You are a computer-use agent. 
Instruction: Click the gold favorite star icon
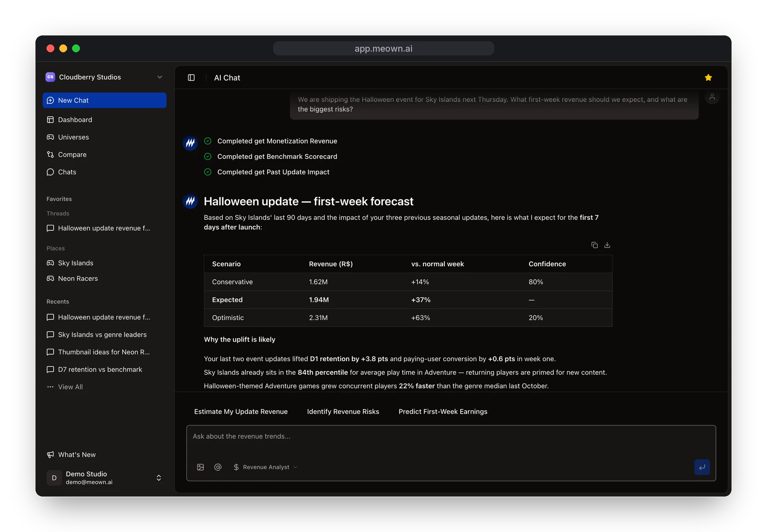tap(708, 78)
